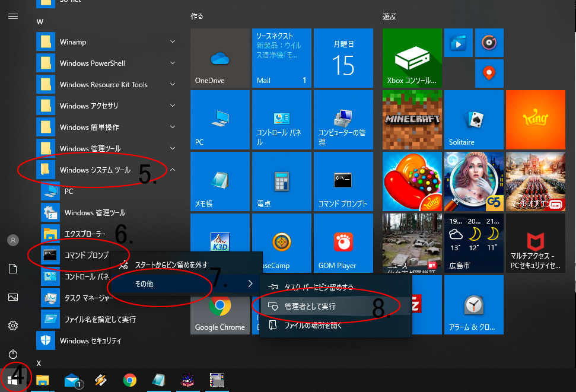Click the 遊ぶ tile group header

(389, 16)
